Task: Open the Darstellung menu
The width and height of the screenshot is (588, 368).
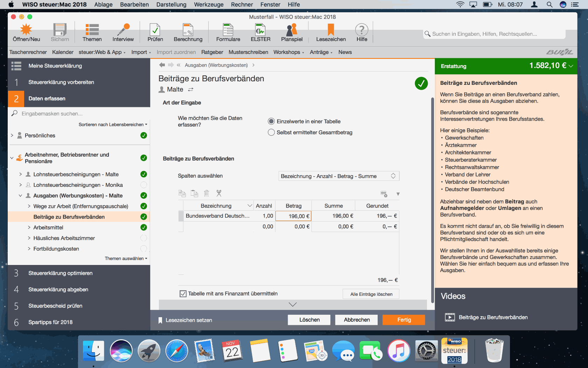Action: (171, 5)
